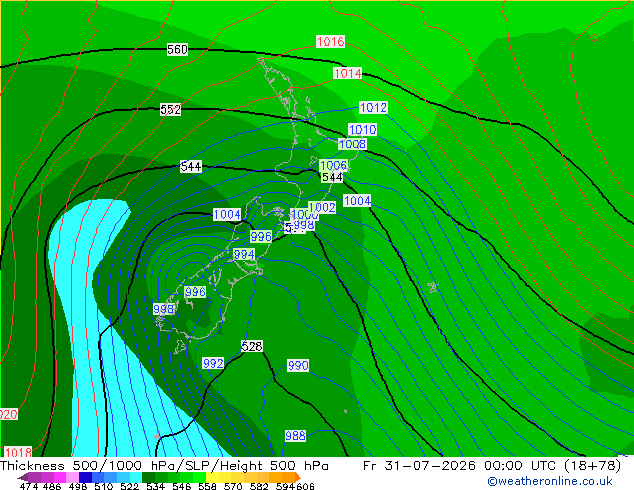The image size is (634, 490).
Task: Select the red 1018 pressure label
Action: pos(18,452)
